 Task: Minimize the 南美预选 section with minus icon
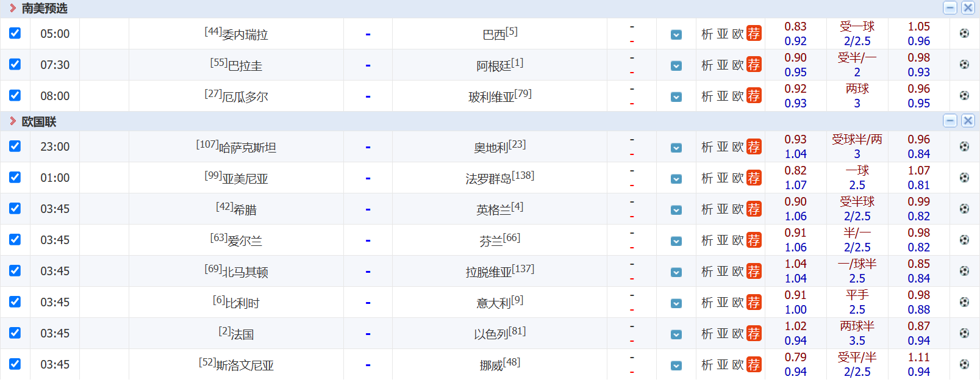click(x=950, y=8)
